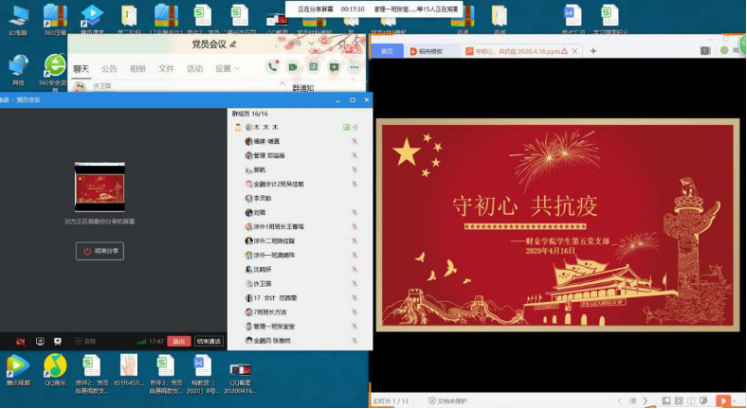747x409 pixels.
Task: Click the speaker icon beside 木 木 木
Action: 355,127
